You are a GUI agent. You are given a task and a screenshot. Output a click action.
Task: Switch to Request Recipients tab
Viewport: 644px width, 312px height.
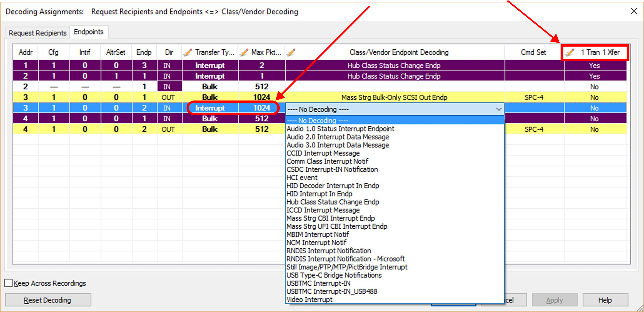[x=38, y=33]
